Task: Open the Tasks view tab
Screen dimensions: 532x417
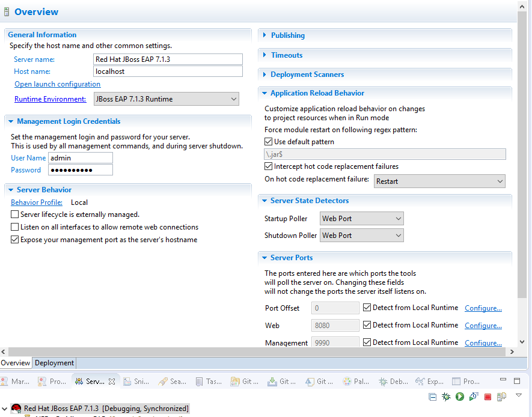Action: [x=209, y=382]
